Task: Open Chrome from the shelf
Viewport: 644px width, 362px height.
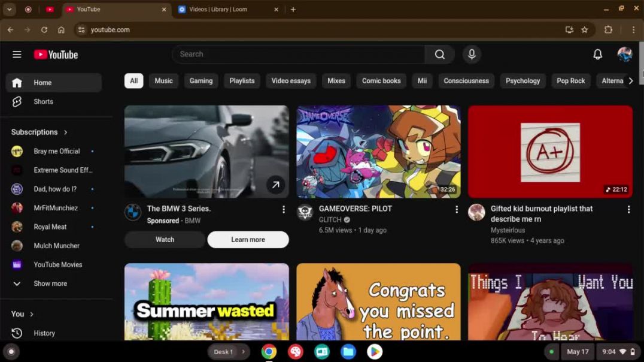Action: pos(269,352)
